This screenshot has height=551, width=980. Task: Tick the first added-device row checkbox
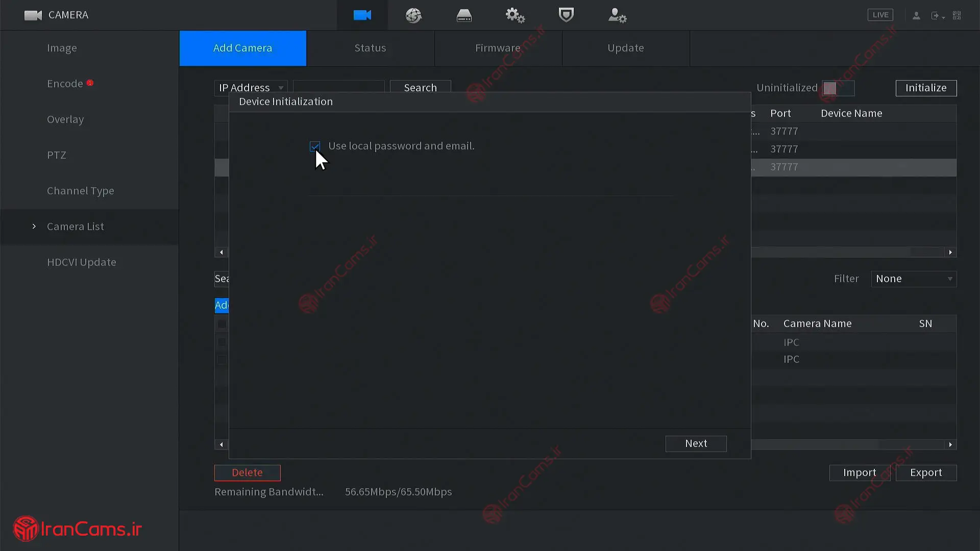(x=222, y=342)
